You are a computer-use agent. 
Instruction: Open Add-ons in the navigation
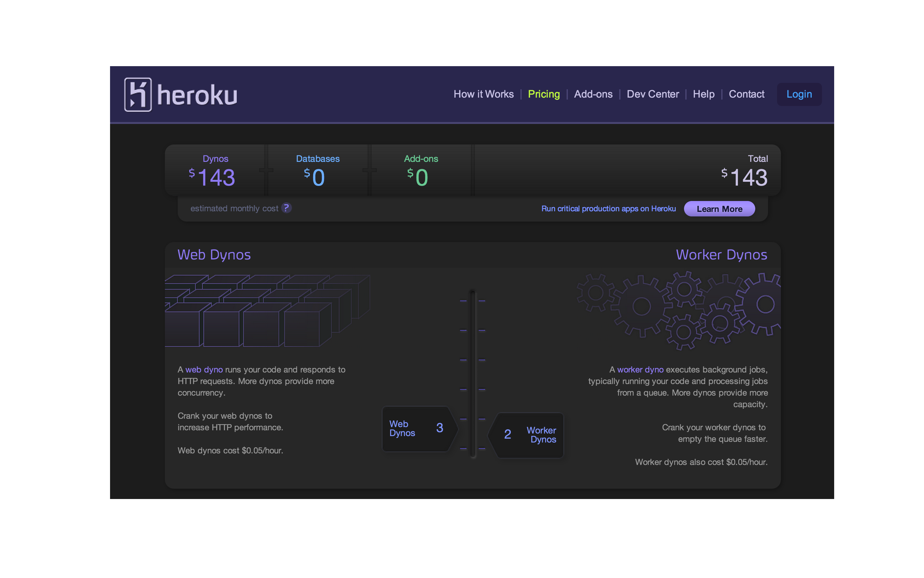(593, 94)
